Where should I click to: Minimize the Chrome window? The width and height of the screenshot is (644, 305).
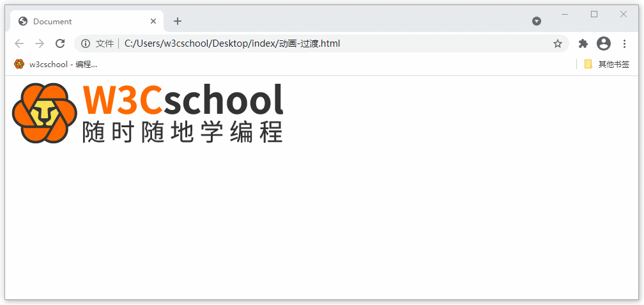[x=565, y=14]
